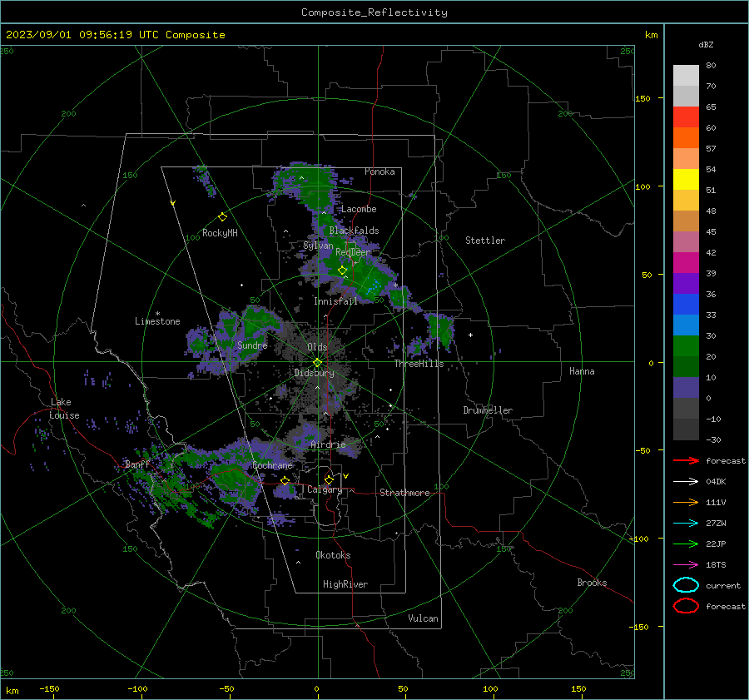Click the Limestone label
This screenshot has width=749, height=700.
157,321
